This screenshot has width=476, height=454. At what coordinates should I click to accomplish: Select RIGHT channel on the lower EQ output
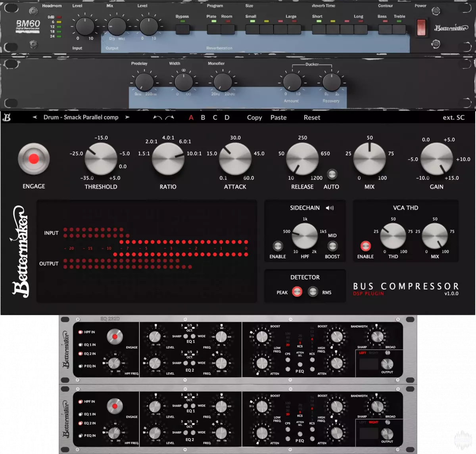tap(373, 423)
